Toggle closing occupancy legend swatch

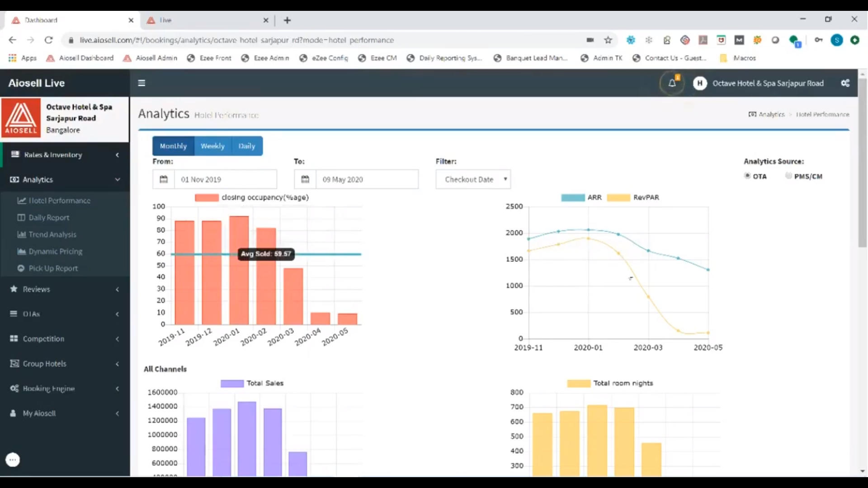(207, 197)
